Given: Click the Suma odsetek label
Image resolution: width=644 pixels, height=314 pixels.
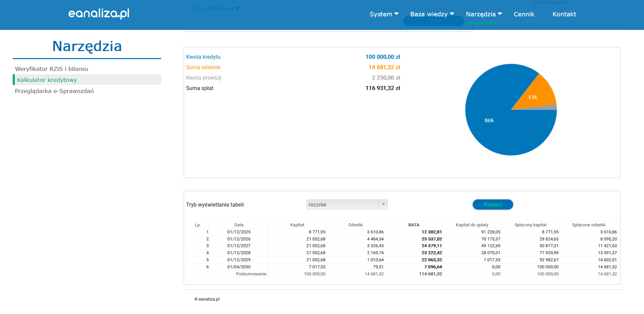Looking at the screenshot, I should pyautogui.click(x=203, y=67).
